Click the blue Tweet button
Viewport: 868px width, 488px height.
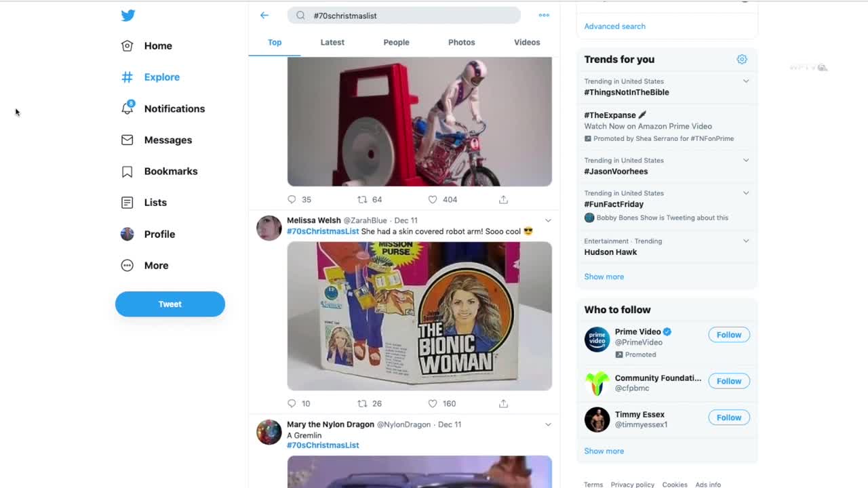pos(170,304)
